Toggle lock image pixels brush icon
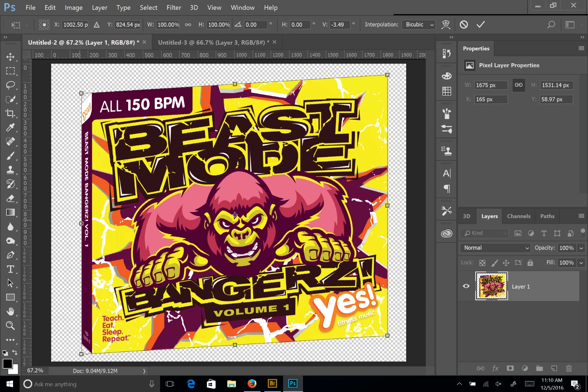The height and width of the screenshot is (392, 588). (x=494, y=263)
